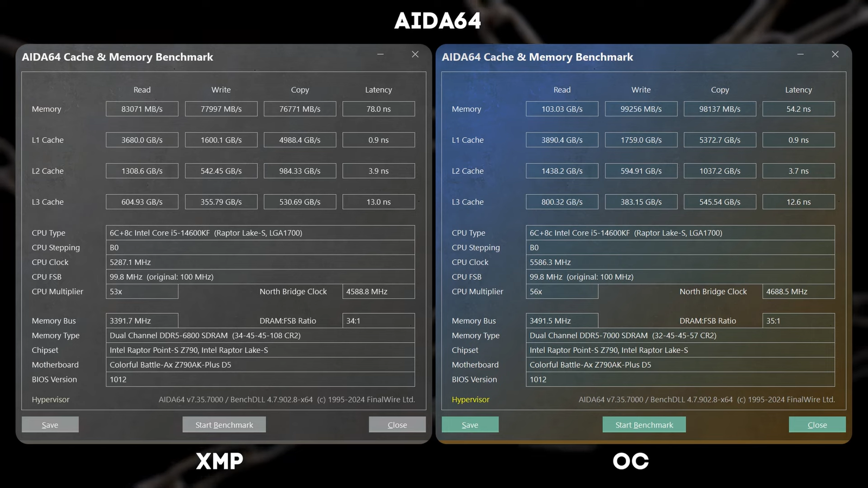The height and width of the screenshot is (488, 868).
Task: Click the 383.15 GB/s L3 write value
Action: (641, 202)
